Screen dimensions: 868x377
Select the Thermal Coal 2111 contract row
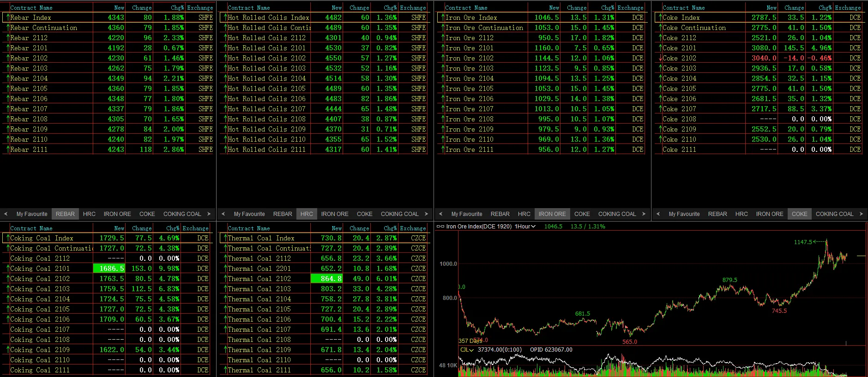324,370
